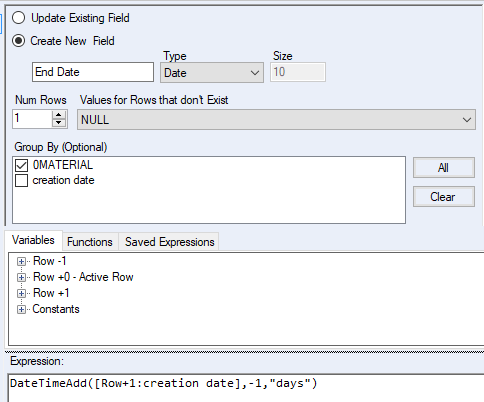The width and height of the screenshot is (484, 402).
Task: Select the Variables tab
Action: (33, 240)
